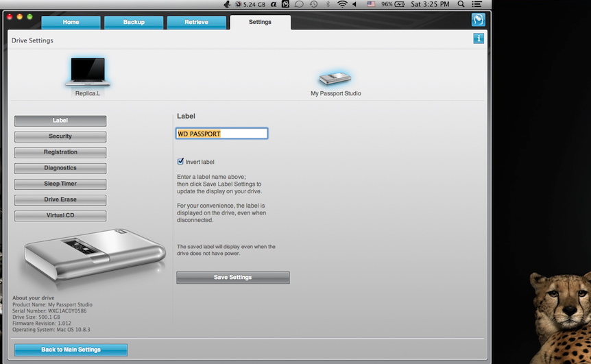Click the Firmware Revision 1.012 text
This screenshot has height=364, width=591.
[42, 324]
